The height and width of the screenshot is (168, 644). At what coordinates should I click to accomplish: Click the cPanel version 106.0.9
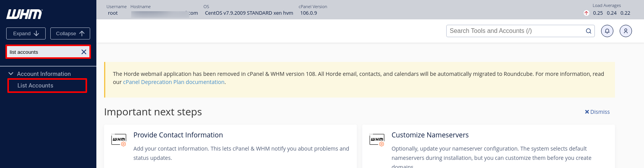pos(308,13)
